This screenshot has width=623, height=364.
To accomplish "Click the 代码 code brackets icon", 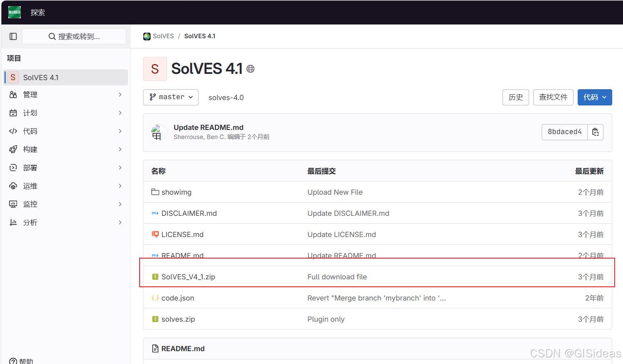I will click(x=13, y=131).
